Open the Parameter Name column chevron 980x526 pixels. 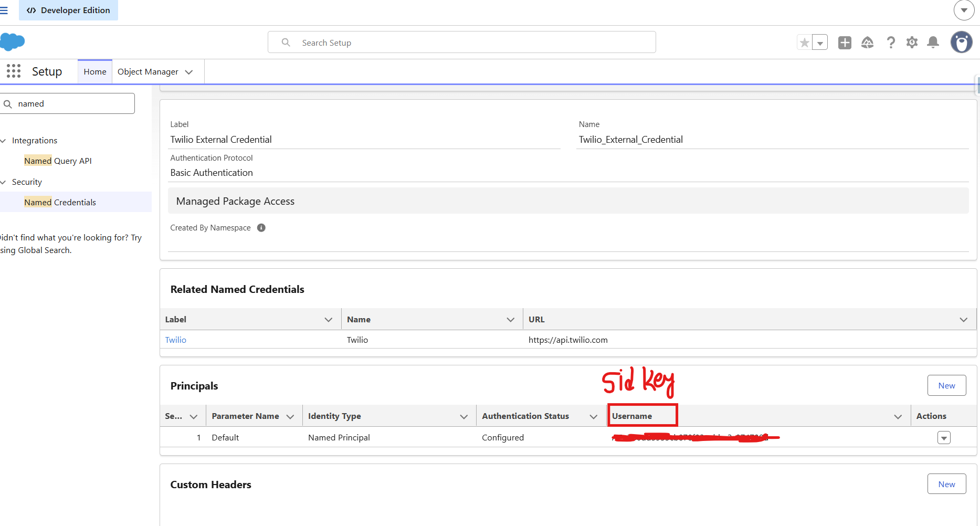290,416
